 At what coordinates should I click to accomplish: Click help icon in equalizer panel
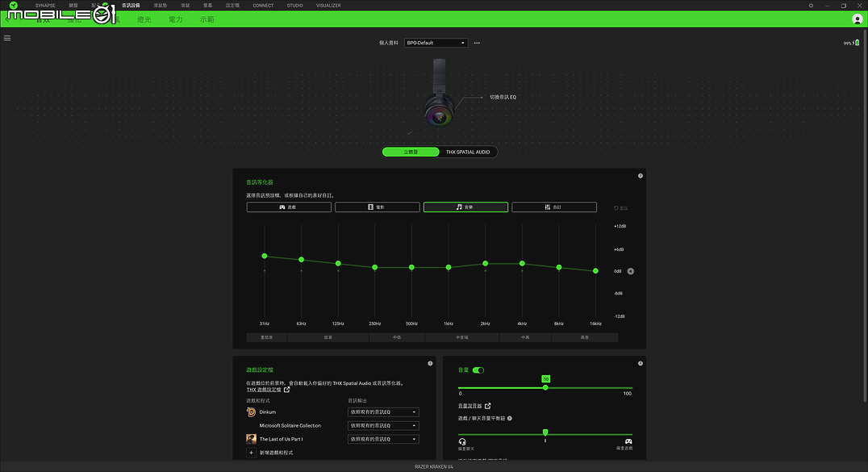[641, 176]
